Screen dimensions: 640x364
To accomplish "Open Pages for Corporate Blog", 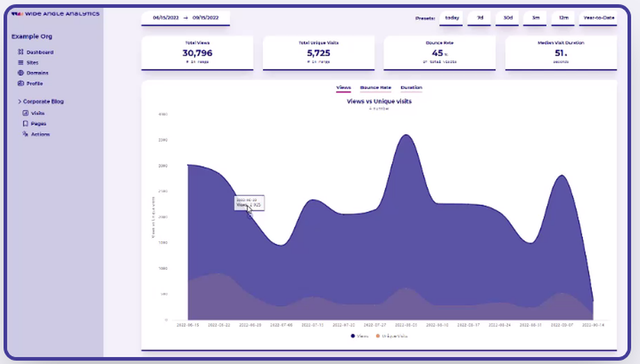I will click(x=38, y=123).
